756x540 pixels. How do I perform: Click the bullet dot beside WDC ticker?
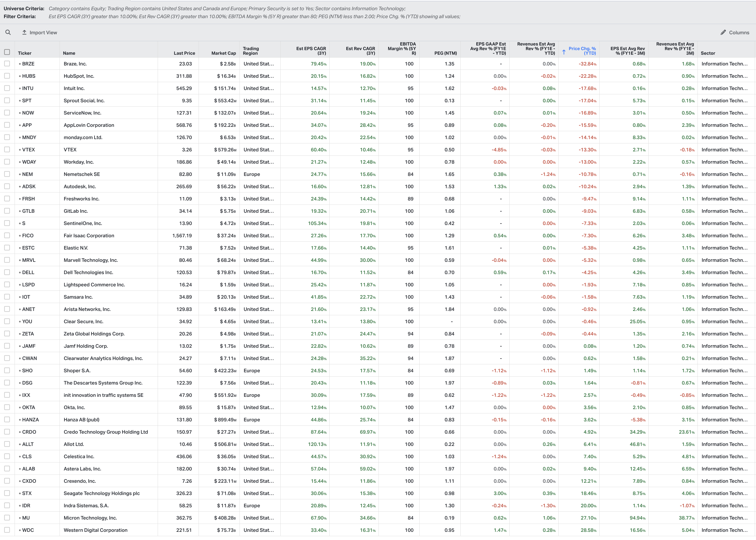(x=20, y=530)
